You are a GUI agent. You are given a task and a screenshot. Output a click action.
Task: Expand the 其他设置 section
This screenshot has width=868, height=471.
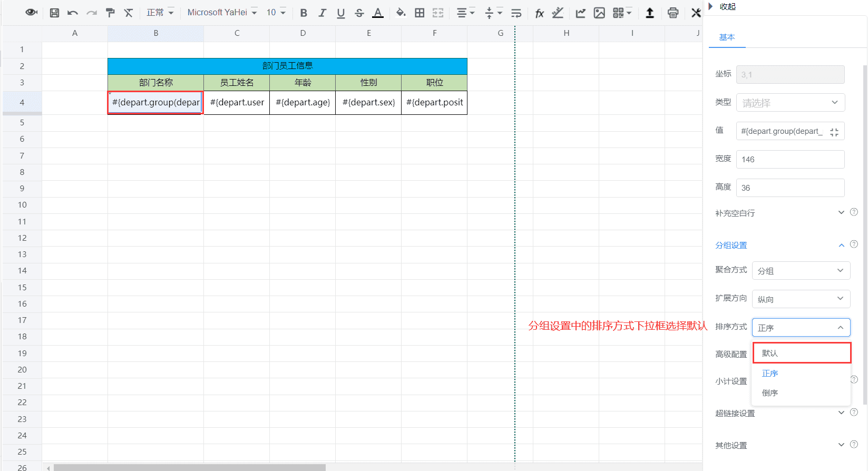point(841,445)
